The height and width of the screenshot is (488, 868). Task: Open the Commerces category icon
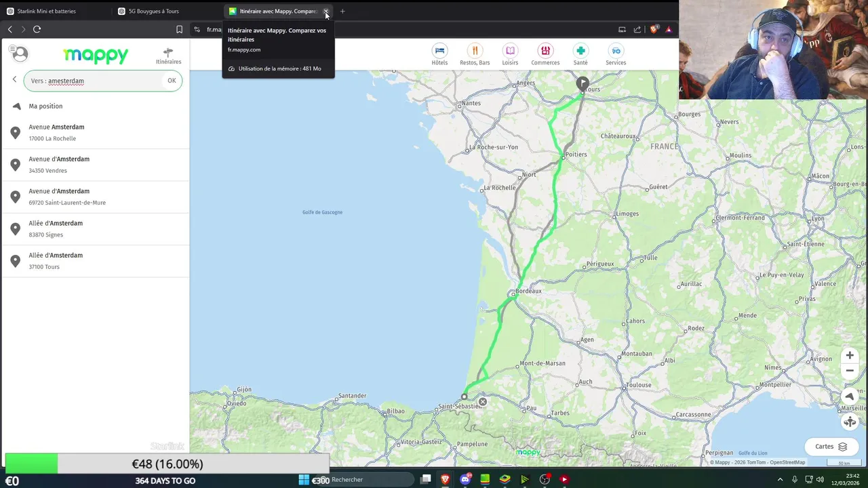click(545, 51)
